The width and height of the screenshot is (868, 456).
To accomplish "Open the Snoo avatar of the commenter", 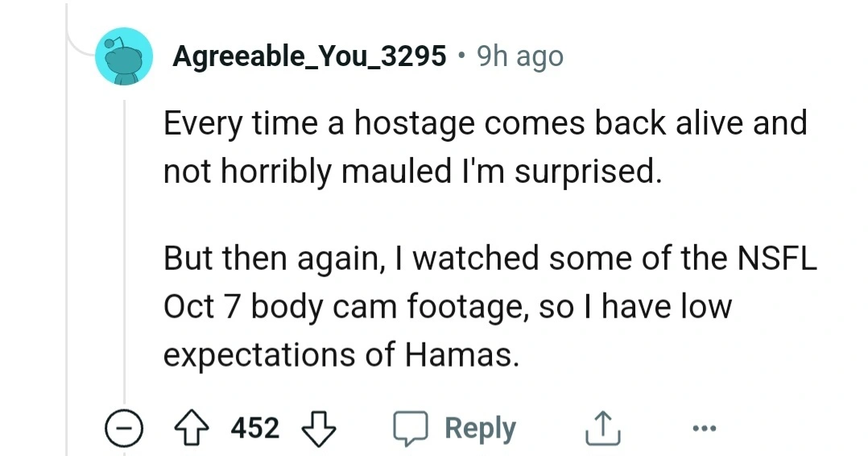I will pos(124,56).
